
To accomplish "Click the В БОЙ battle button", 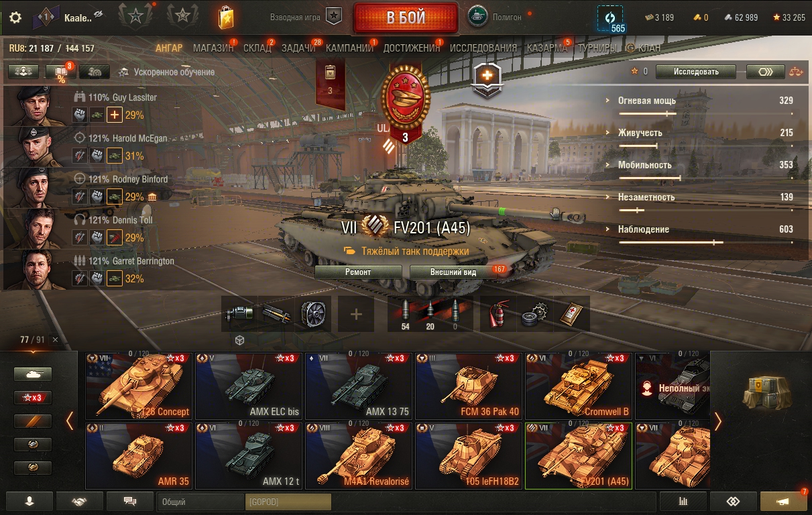I will pyautogui.click(x=406, y=18).
